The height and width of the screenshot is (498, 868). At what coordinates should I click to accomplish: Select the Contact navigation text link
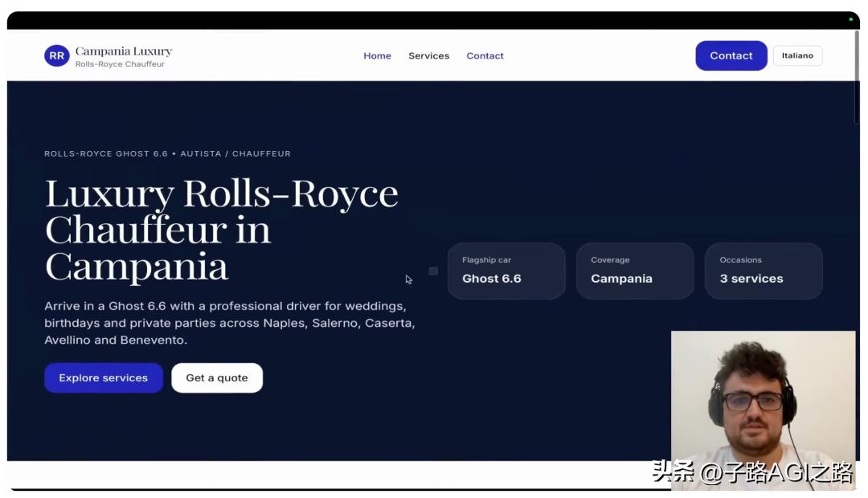pos(485,55)
